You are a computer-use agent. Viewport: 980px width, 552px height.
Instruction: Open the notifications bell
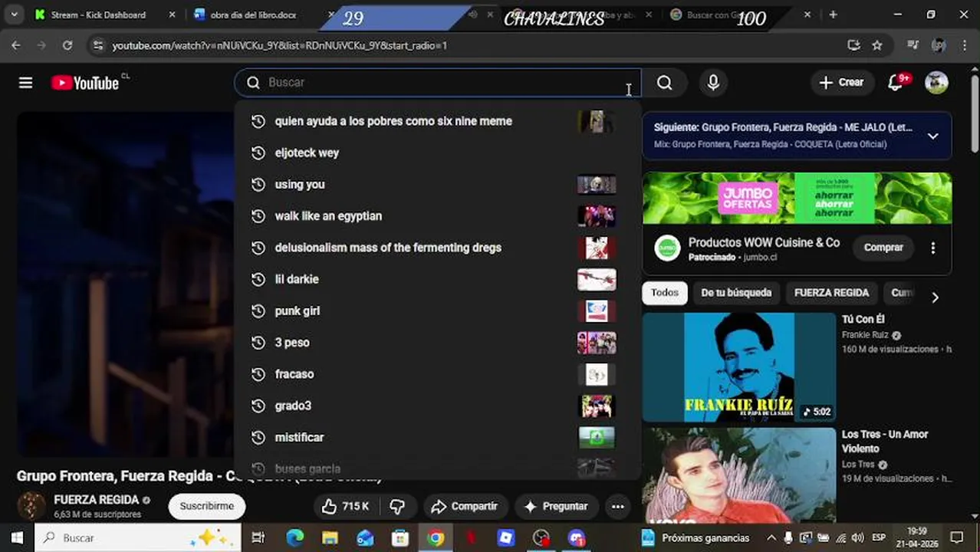[x=895, y=83]
